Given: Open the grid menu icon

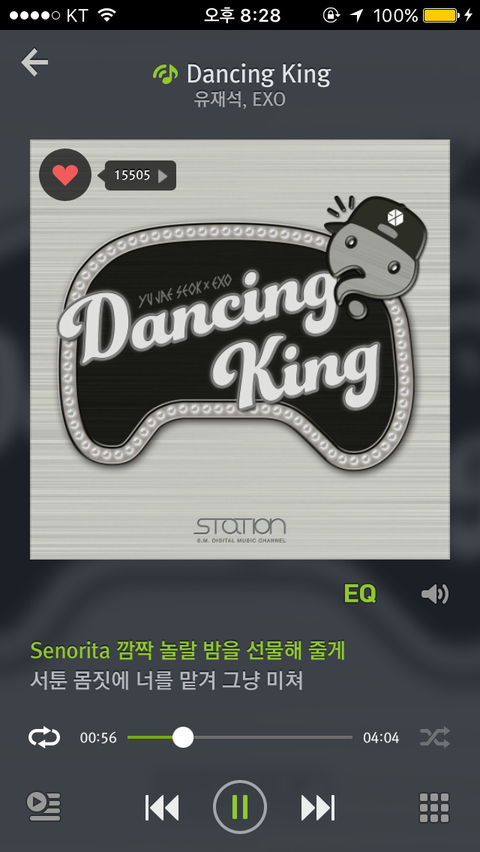Looking at the screenshot, I should coord(435,807).
